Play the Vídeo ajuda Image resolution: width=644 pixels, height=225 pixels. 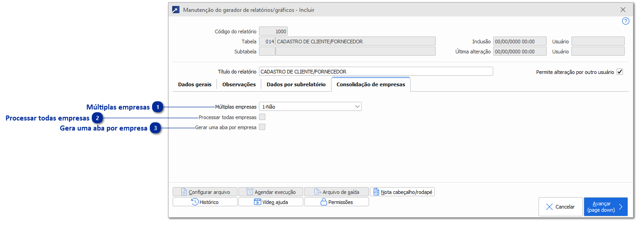(271, 202)
